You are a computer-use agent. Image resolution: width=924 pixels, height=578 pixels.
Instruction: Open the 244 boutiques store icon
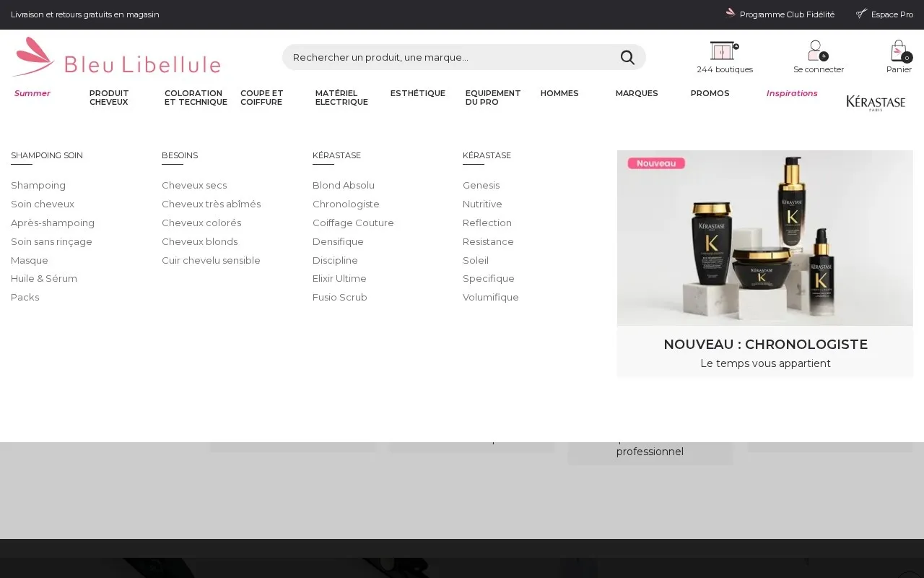[725, 50]
